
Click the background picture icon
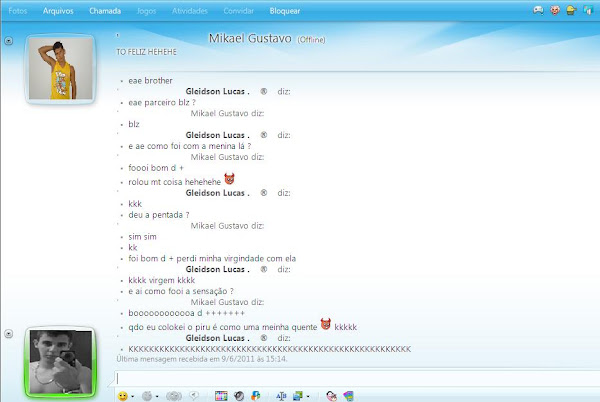[x=298, y=396]
